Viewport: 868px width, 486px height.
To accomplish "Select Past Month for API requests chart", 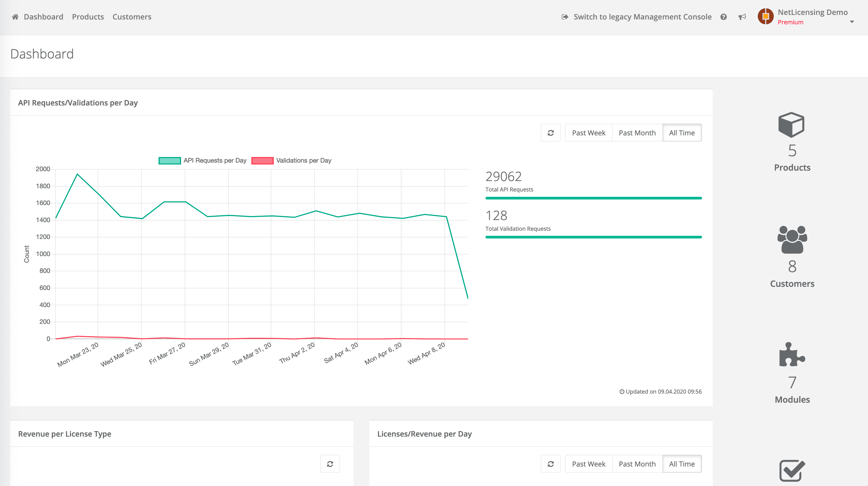I will 637,133.
